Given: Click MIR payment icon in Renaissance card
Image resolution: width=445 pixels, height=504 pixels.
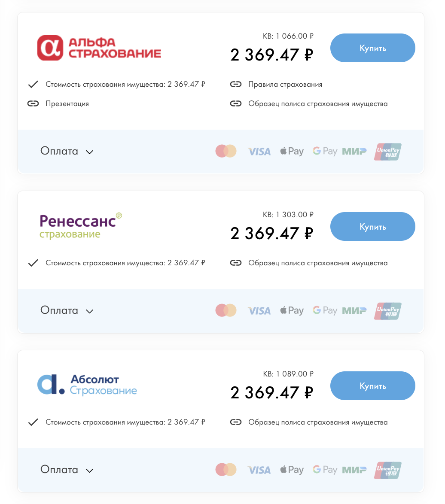Looking at the screenshot, I should [354, 311].
